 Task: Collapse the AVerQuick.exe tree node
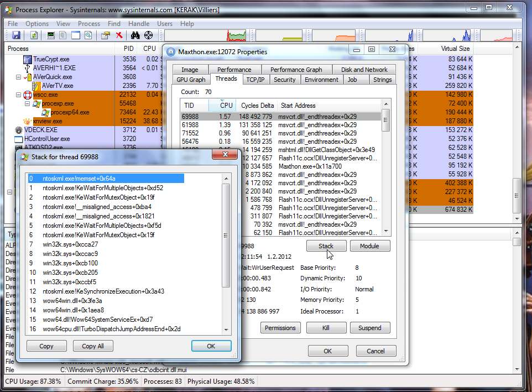point(18,77)
